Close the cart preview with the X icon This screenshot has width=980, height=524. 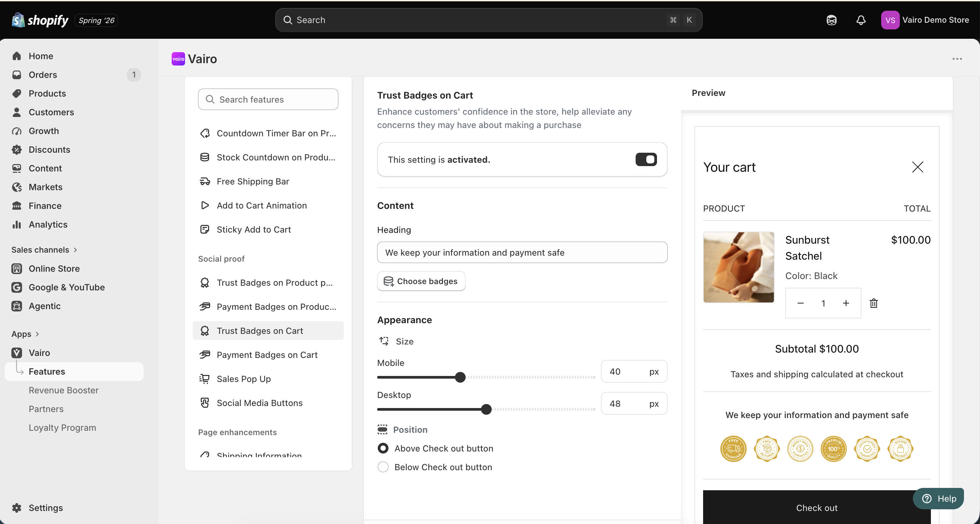coord(918,167)
